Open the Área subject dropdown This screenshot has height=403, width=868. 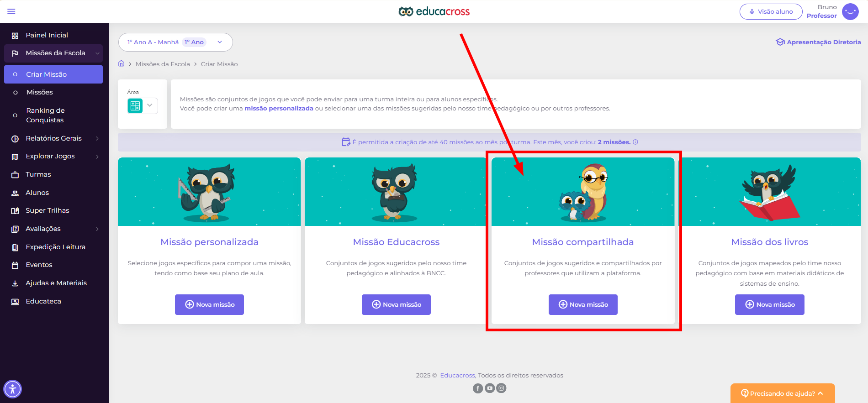(143, 105)
